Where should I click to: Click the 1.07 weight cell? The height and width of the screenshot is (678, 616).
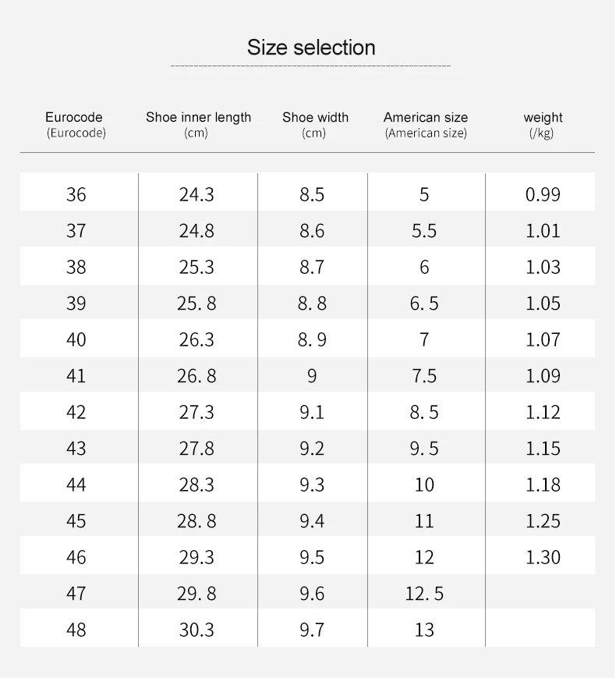point(543,339)
